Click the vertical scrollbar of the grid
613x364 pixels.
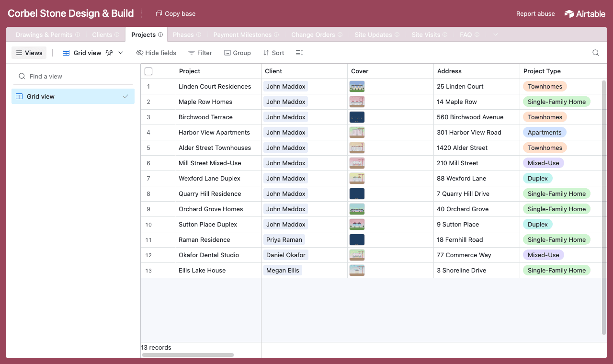[x=603, y=207]
